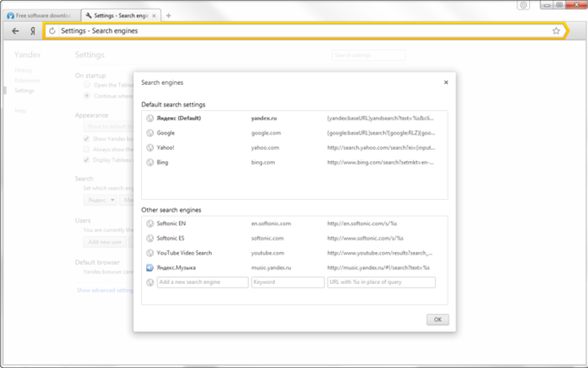Select the Softonic EN entry name
The image size is (588, 368).
[171, 223]
